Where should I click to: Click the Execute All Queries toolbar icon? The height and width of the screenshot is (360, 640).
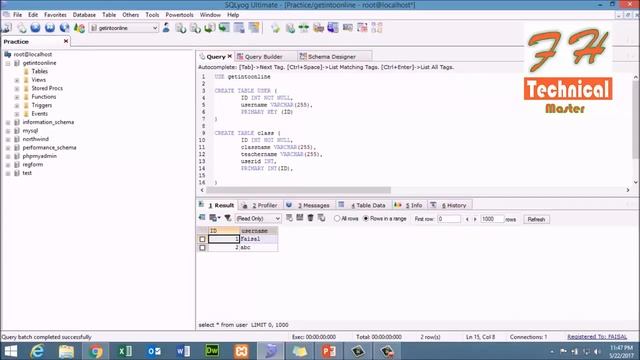(x=50, y=28)
